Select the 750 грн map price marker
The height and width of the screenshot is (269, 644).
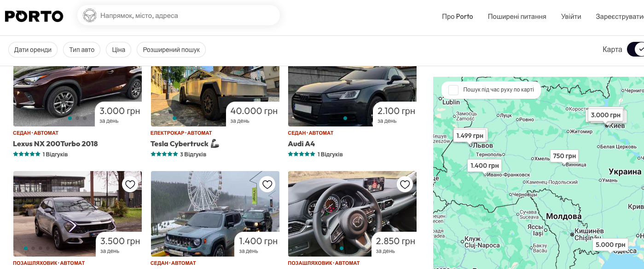coord(564,156)
